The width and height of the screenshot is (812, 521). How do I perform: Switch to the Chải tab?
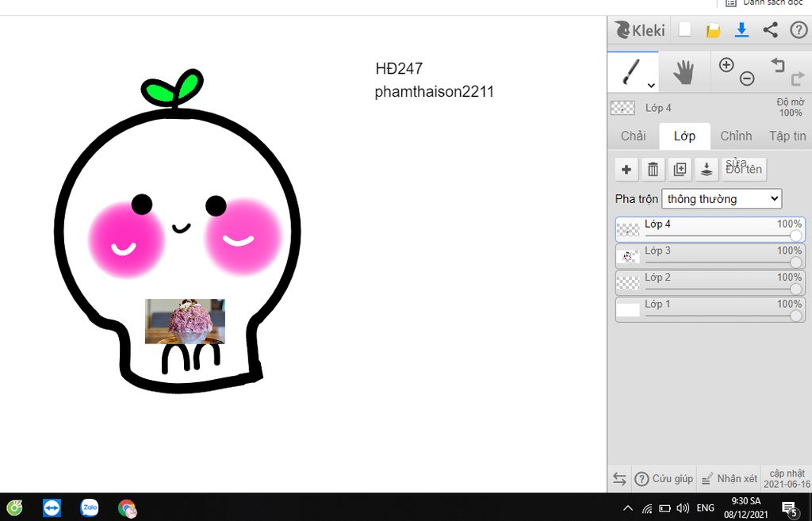coord(633,136)
